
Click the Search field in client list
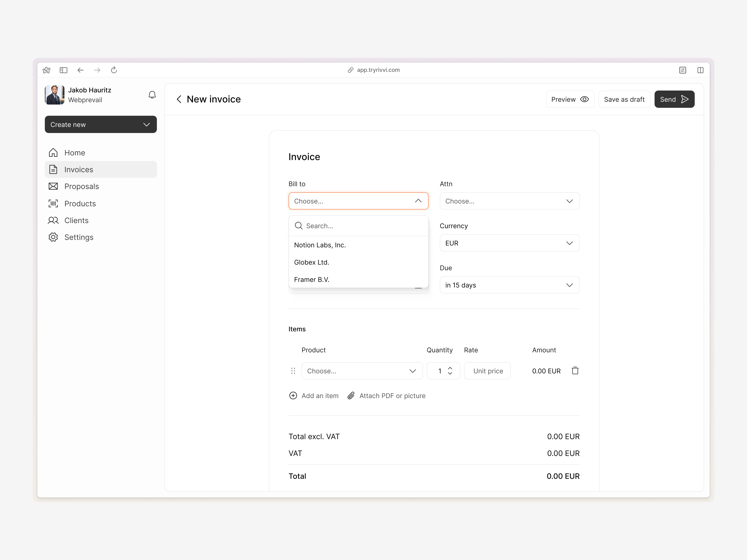click(358, 226)
